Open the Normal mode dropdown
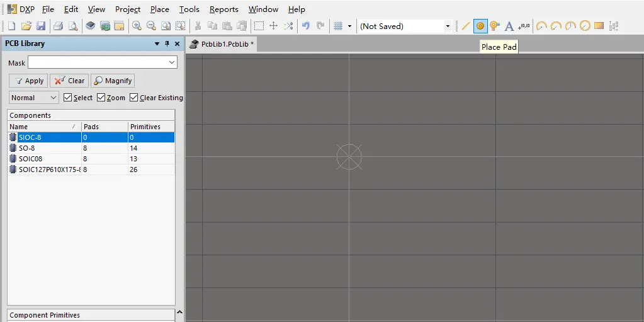644x322 pixels. click(x=34, y=98)
